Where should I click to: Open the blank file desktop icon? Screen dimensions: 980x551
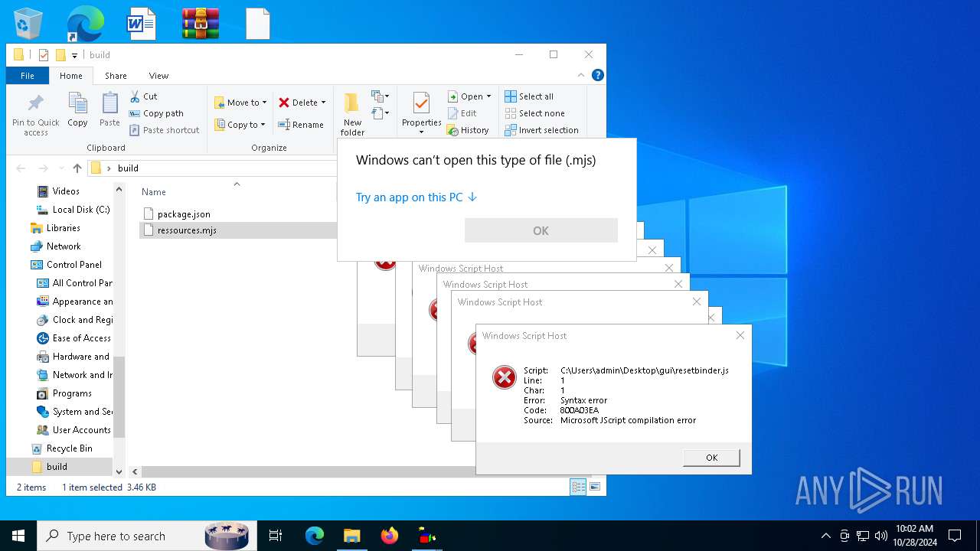(258, 23)
